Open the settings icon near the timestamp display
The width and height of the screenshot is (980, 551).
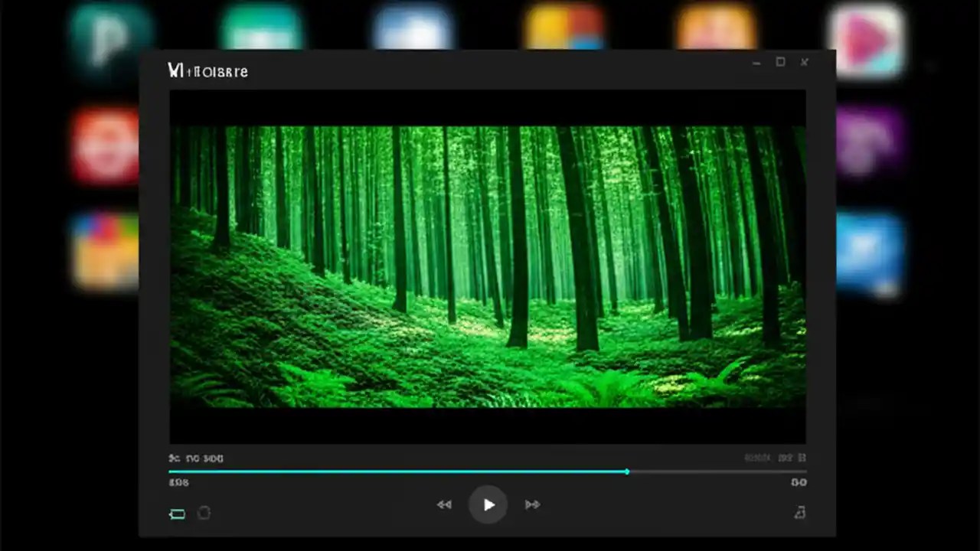[x=802, y=458]
